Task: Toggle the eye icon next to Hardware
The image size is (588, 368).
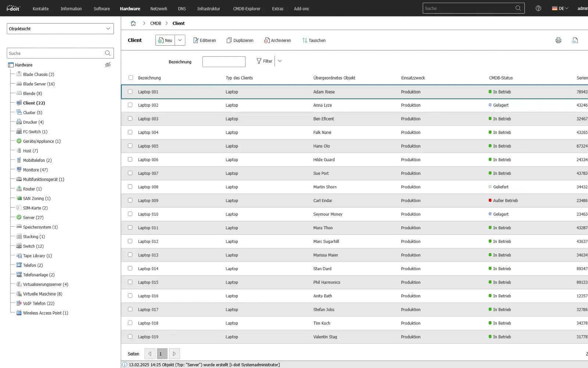Action: [x=108, y=65]
